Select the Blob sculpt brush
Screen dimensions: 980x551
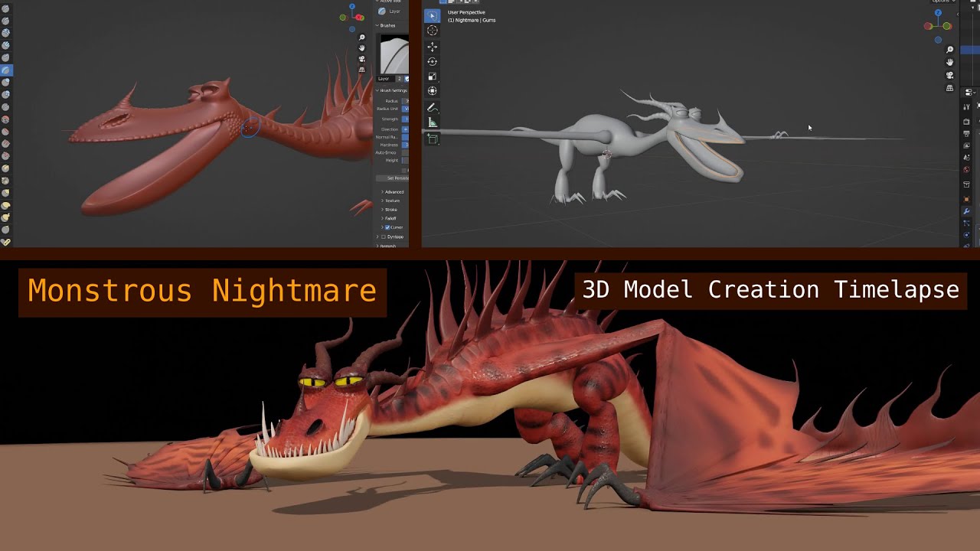[5, 94]
